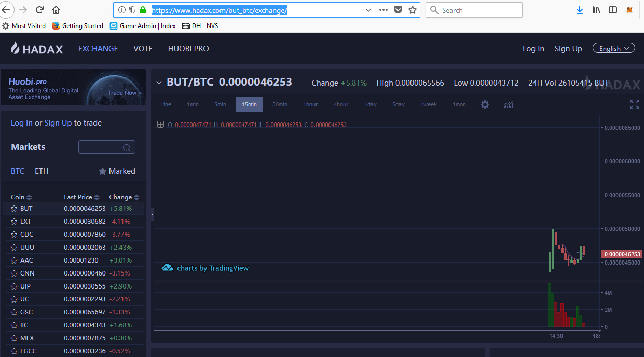Open Most Visited bookmarks folder
Viewport: 644px width, 357px height.
24,25
